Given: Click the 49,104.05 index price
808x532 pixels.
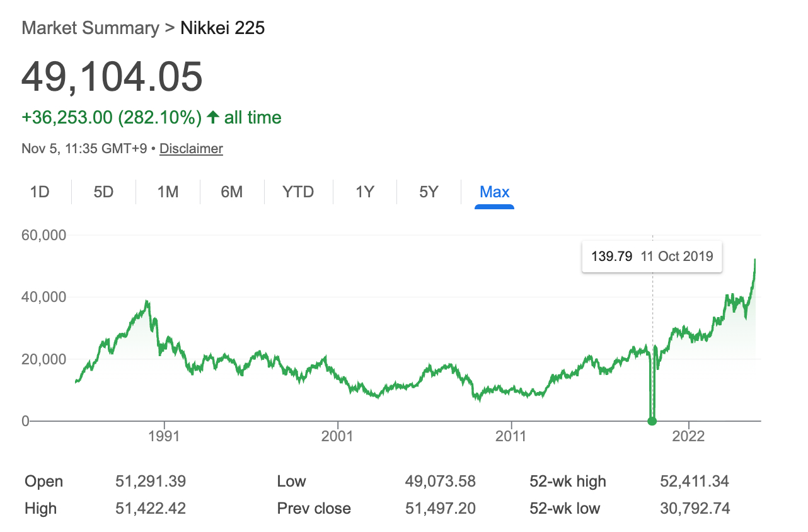Looking at the screenshot, I should point(112,77).
